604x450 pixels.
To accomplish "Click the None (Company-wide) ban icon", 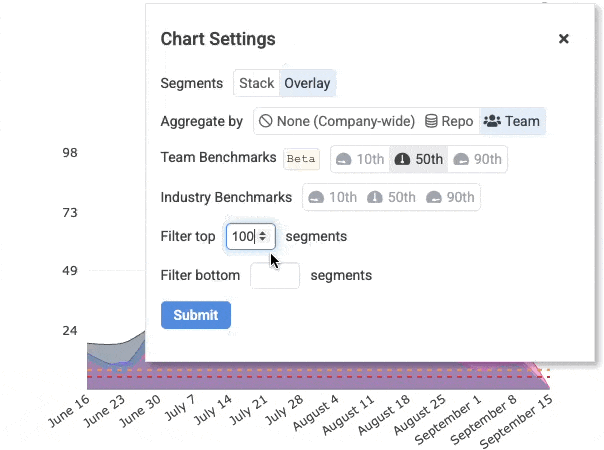I will (266, 121).
